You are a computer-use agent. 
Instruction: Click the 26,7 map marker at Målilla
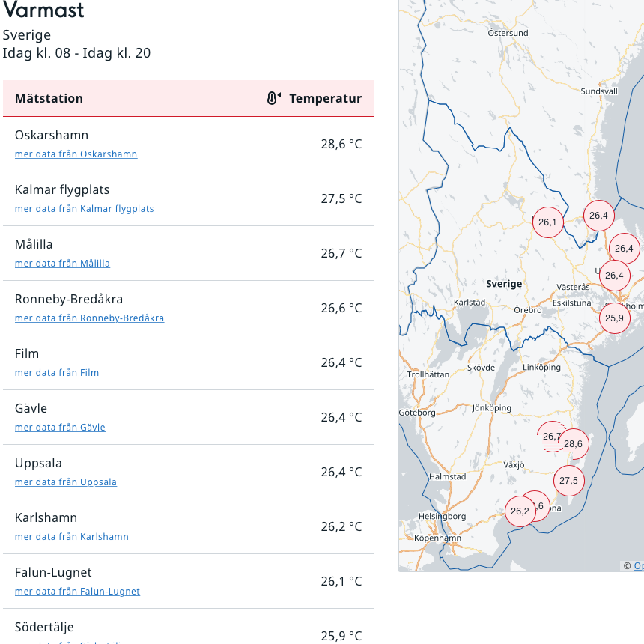point(550,436)
